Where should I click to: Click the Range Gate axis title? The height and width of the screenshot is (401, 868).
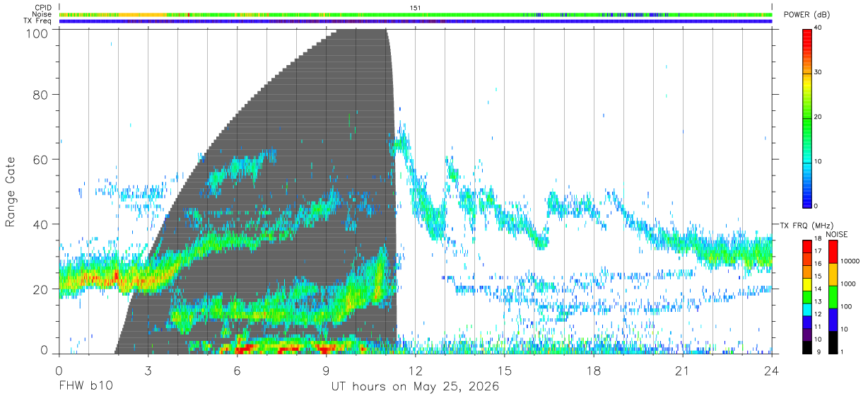pos(11,192)
